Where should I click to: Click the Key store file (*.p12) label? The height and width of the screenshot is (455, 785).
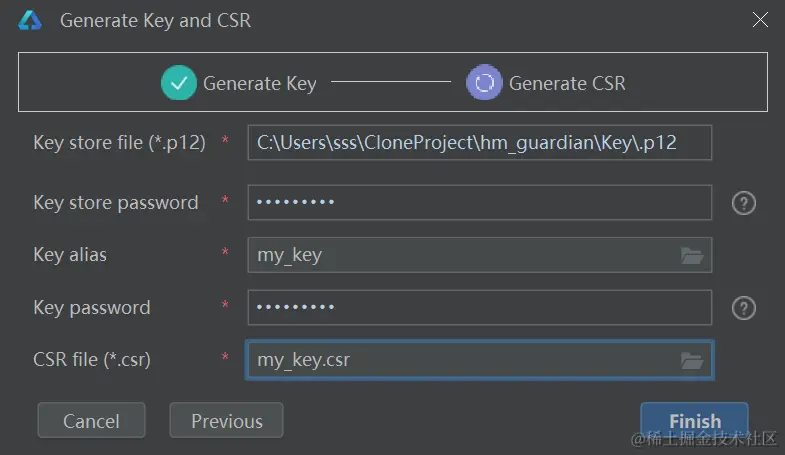click(x=119, y=142)
